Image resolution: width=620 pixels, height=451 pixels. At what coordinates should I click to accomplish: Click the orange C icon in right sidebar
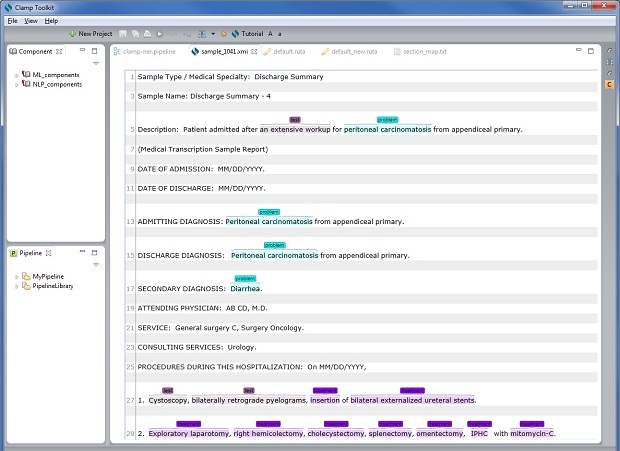pyautogui.click(x=610, y=85)
